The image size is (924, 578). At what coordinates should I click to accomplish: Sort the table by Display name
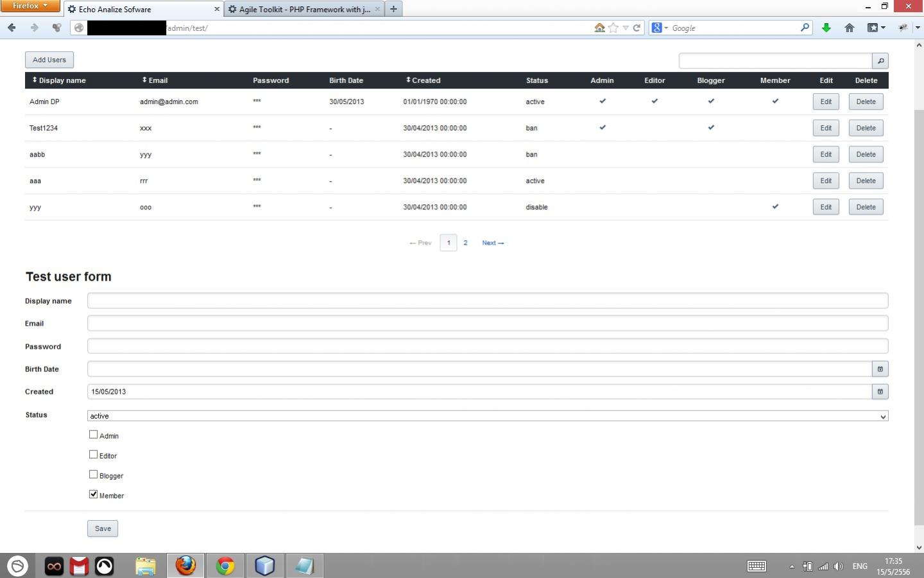[x=59, y=80]
